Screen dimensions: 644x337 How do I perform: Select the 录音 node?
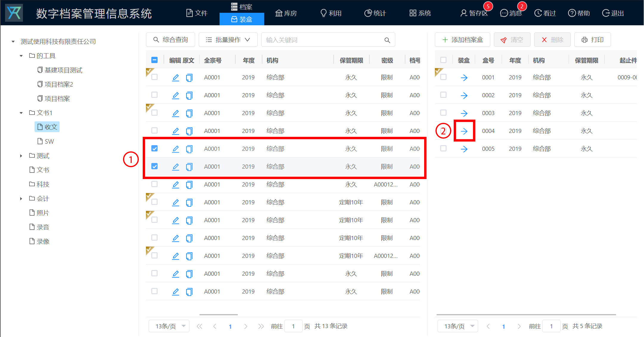point(39,227)
